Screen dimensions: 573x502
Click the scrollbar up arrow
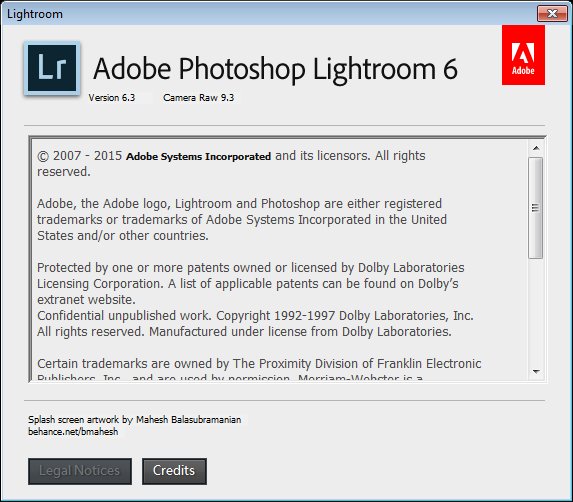(x=536, y=148)
